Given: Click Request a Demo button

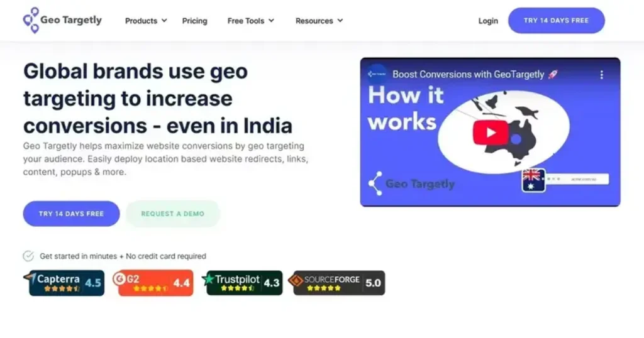Looking at the screenshot, I should (172, 214).
